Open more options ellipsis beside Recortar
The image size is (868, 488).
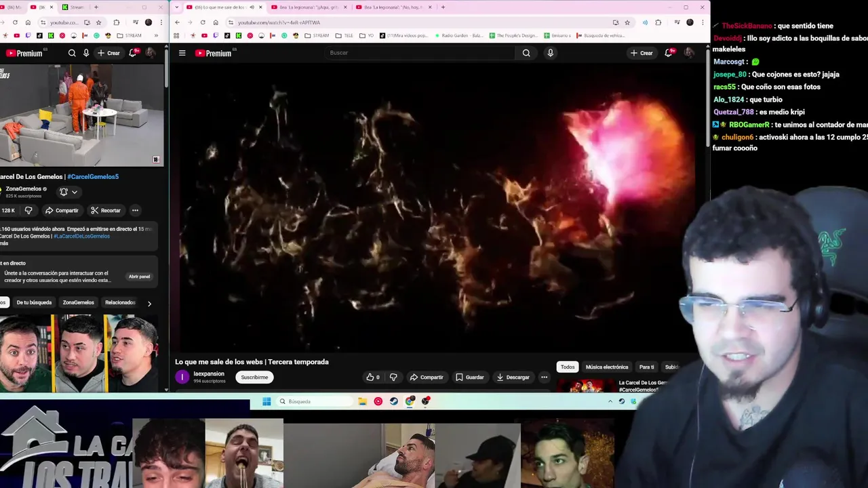pos(135,211)
